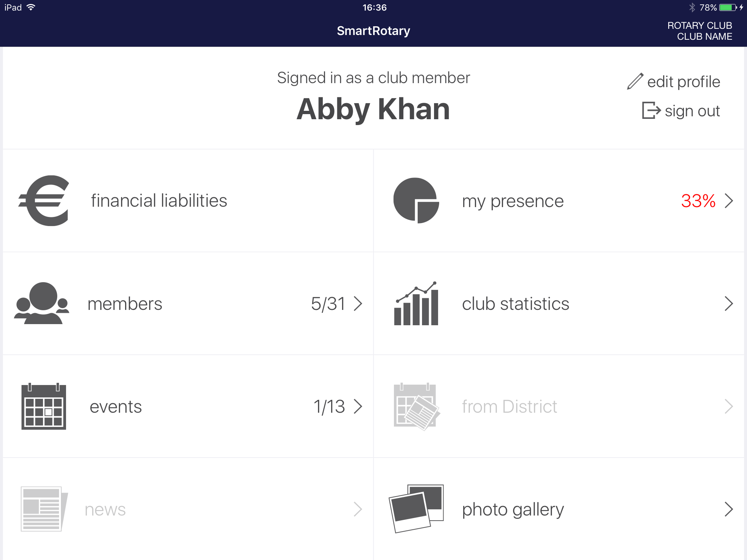The width and height of the screenshot is (747, 560).
Task: Expand my presence with its chevron
Action: click(x=729, y=201)
